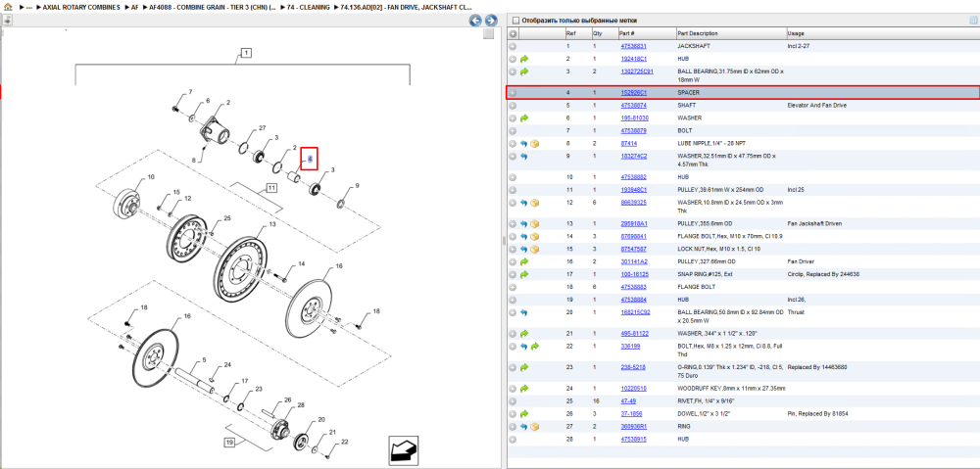This screenshot has height=469, width=980.
Task: Sort by Part Description column header
Action: pos(731,33)
